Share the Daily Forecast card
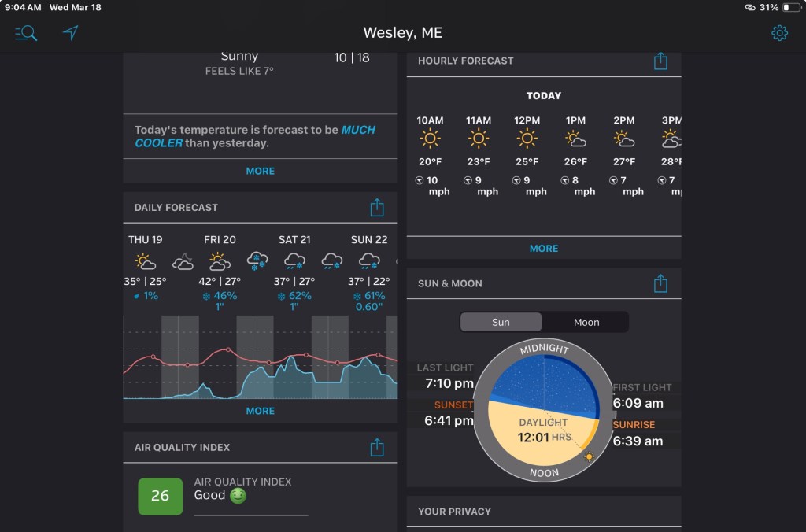Image resolution: width=806 pixels, height=532 pixels. tap(377, 208)
